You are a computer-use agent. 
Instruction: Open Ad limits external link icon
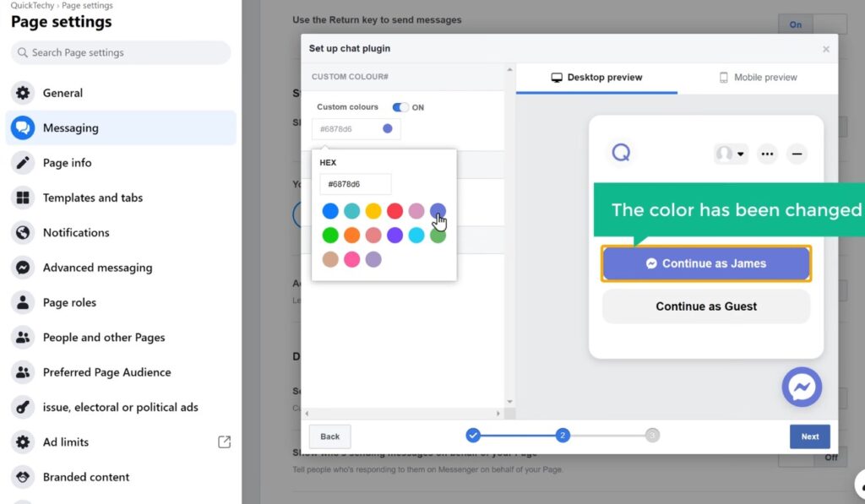click(x=224, y=442)
